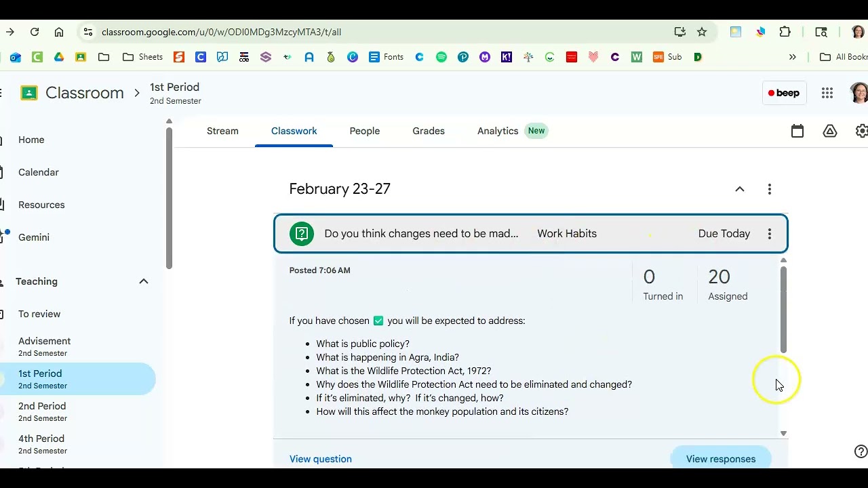Click the 20 Assigned count
This screenshot has height=488, width=868.
(x=728, y=284)
